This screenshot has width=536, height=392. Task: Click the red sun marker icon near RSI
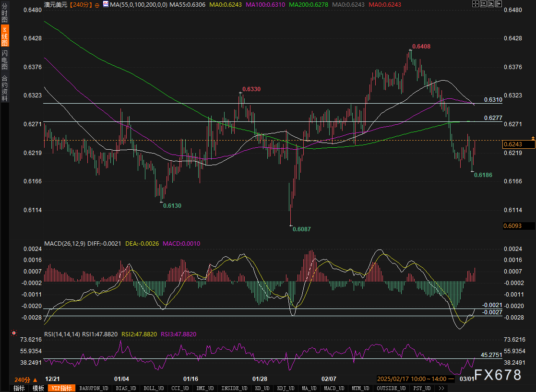14,333
